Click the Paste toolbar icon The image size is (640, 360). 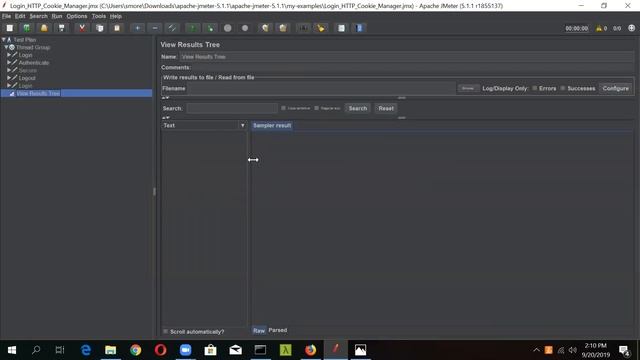tap(117, 28)
